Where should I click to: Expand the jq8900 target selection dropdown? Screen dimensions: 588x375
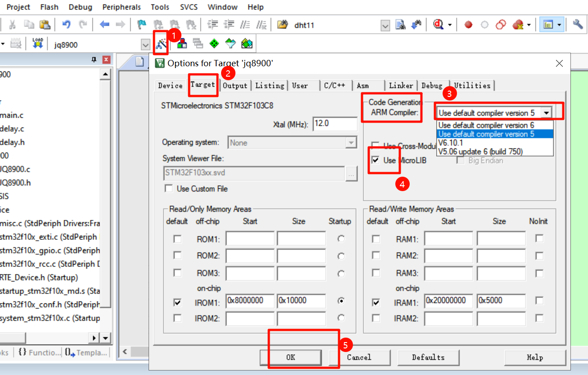point(145,45)
